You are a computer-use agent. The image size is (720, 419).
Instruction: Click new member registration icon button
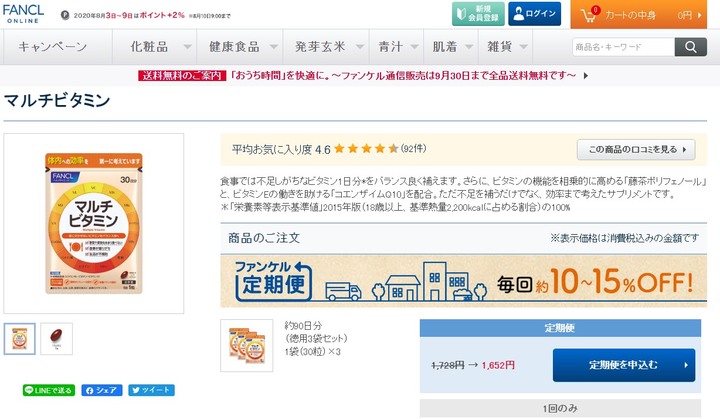coord(475,14)
